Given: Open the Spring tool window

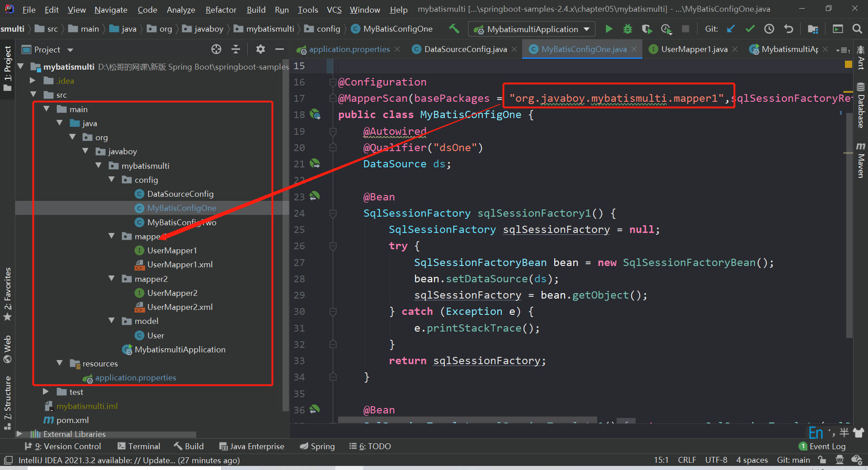Looking at the screenshot, I should point(317,446).
